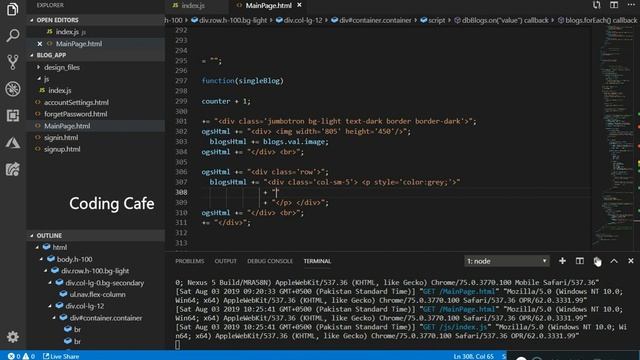This screenshot has width=640, height=360.
Task: Collapse div.col-lg-0.bg-secondary outline node
Action: (x=50, y=283)
